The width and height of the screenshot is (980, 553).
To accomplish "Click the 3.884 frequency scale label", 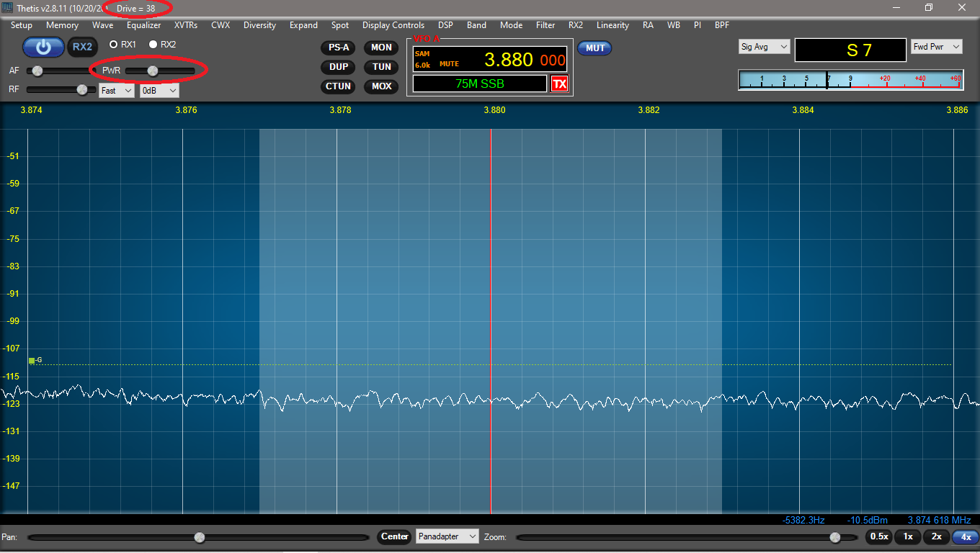I will click(x=803, y=110).
